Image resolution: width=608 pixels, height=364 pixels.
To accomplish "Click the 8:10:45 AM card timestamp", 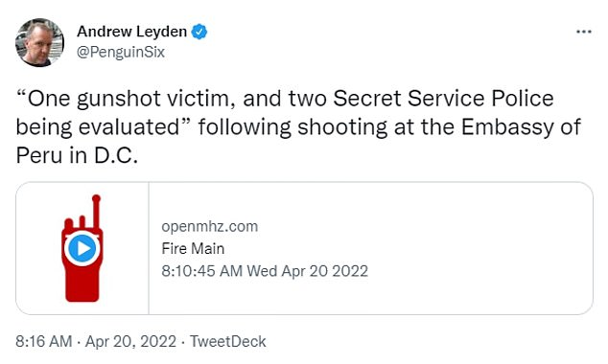I will coord(265,271).
